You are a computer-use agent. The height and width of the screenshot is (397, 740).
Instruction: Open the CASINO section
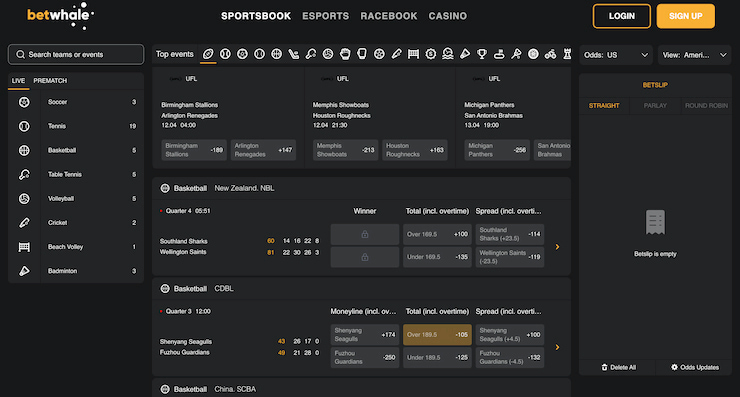coord(447,16)
